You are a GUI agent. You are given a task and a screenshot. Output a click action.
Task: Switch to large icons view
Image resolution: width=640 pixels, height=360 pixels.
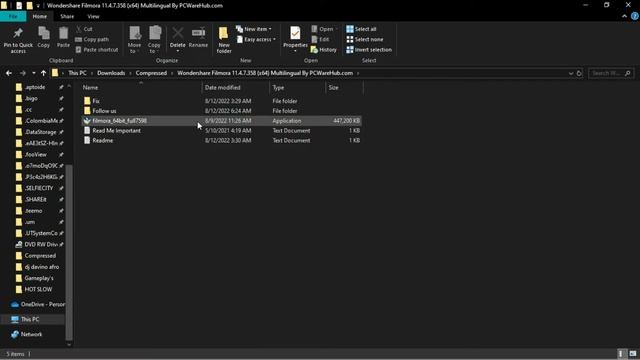pos(632,354)
